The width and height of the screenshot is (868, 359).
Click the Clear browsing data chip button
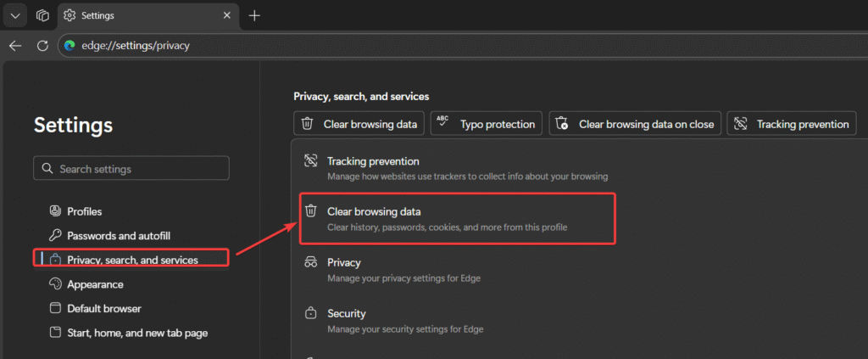pyautogui.click(x=359, y=124)
